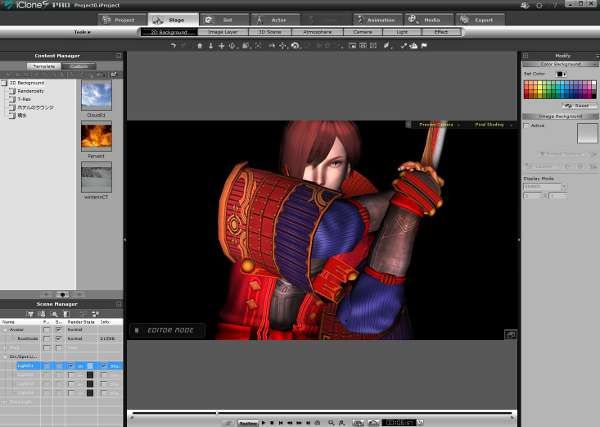Image resolution: width=600 pixels, height=427 pixels.
Task: Enable the Active checkbox under Image Background
Action: (527, 125)
